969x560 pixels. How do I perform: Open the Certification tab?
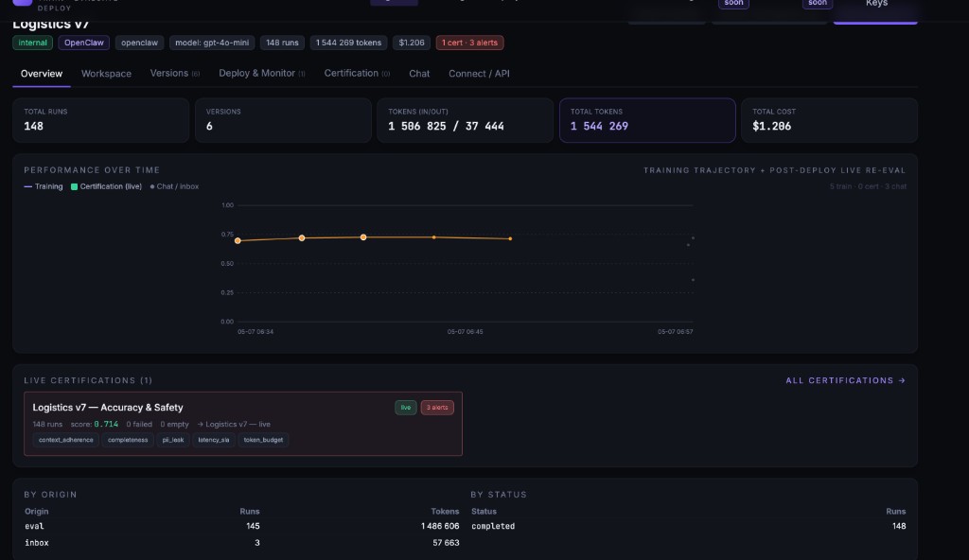(x=357, y=74)
